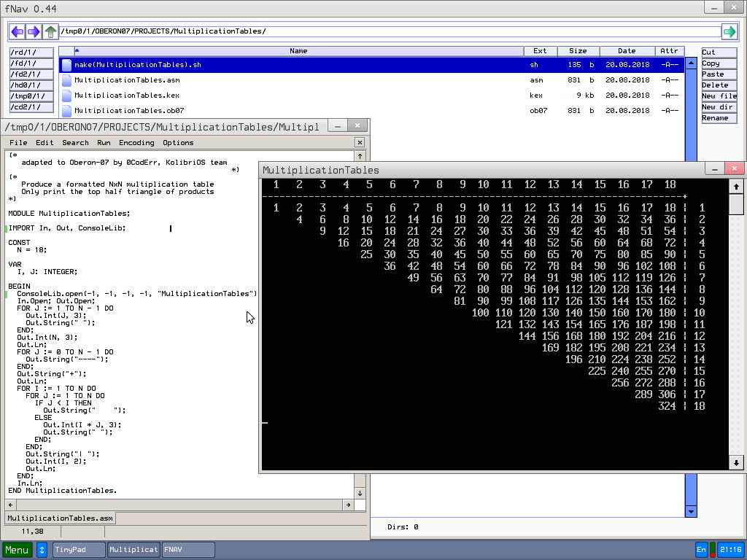Sort file list by Date column
This screenshot has width=747, height=560.
[x=627, y=51]
